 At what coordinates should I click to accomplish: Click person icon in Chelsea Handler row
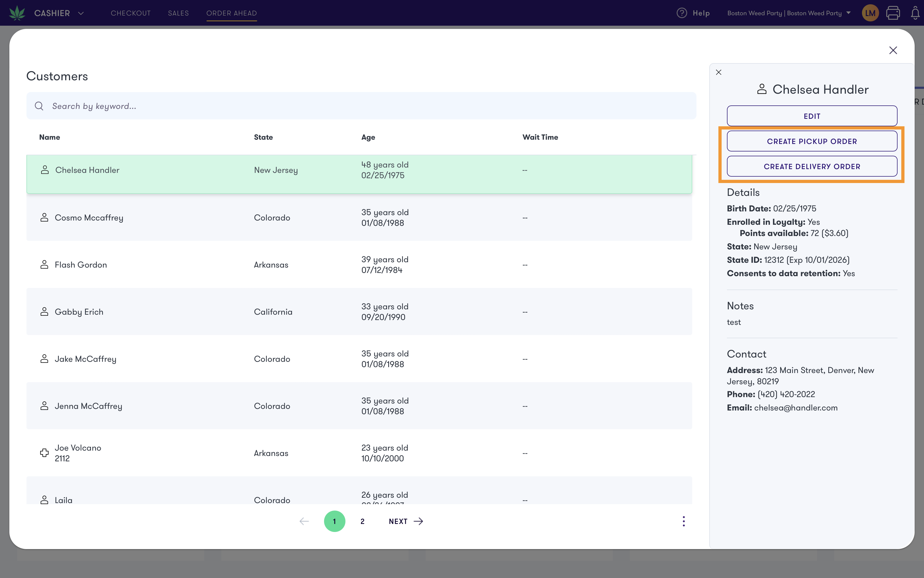45,170
